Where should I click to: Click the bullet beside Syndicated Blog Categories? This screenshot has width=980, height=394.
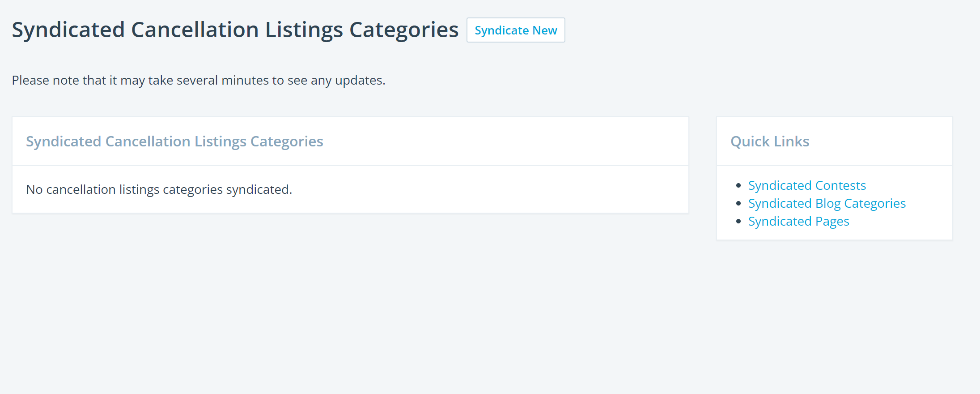(x=738, y=203)
